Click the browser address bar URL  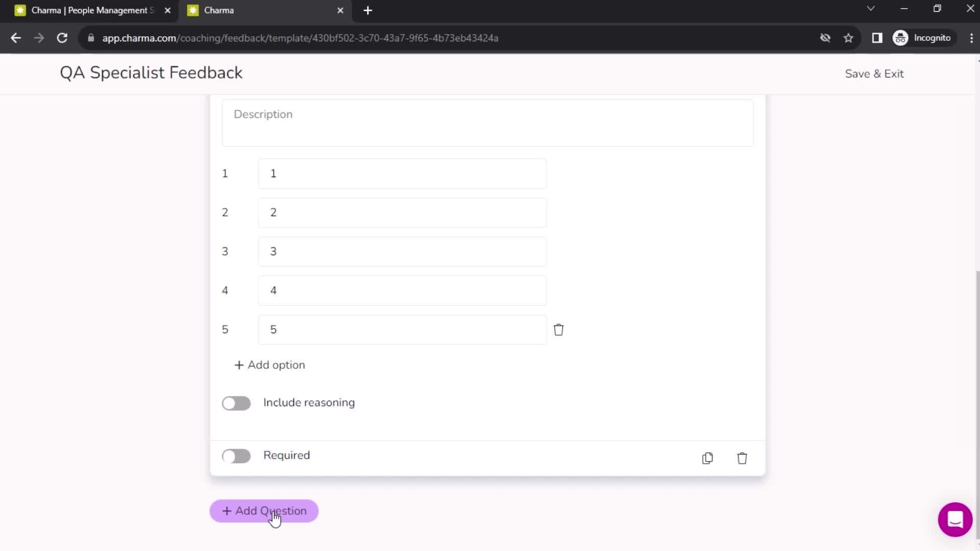click(x=300, y=38)
